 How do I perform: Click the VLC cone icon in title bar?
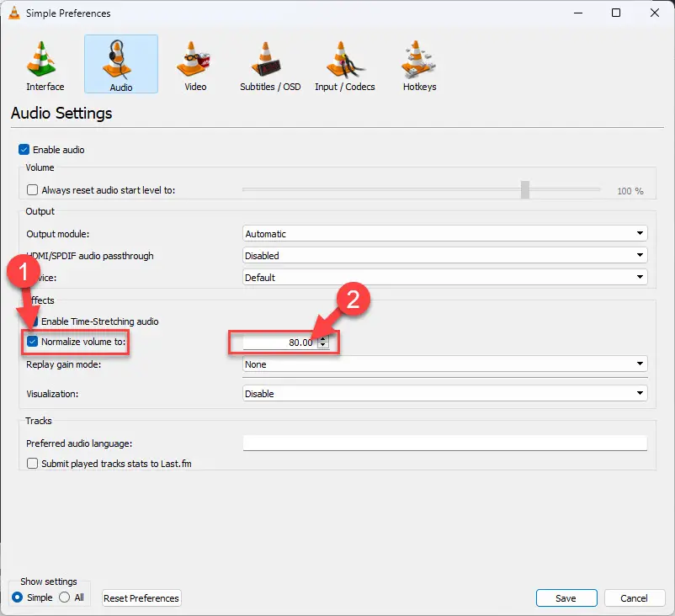[x=13, y=13]
